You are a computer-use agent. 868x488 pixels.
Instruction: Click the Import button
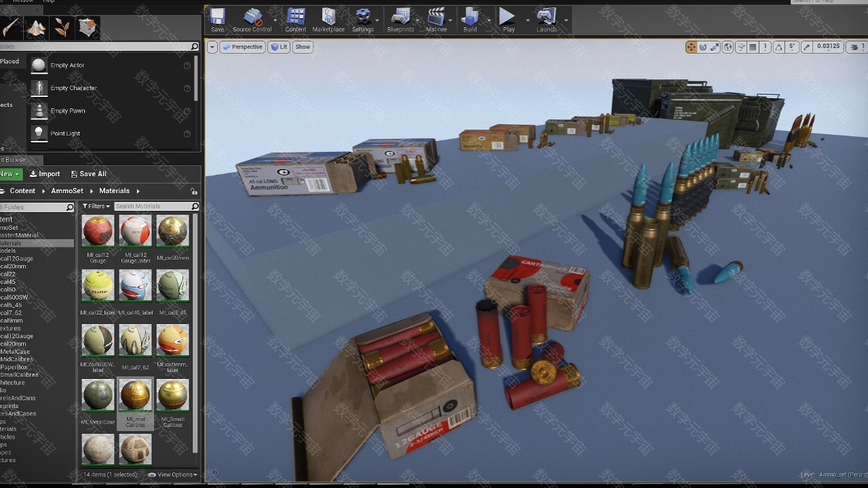pyautogui.click(x=45, y=174)
